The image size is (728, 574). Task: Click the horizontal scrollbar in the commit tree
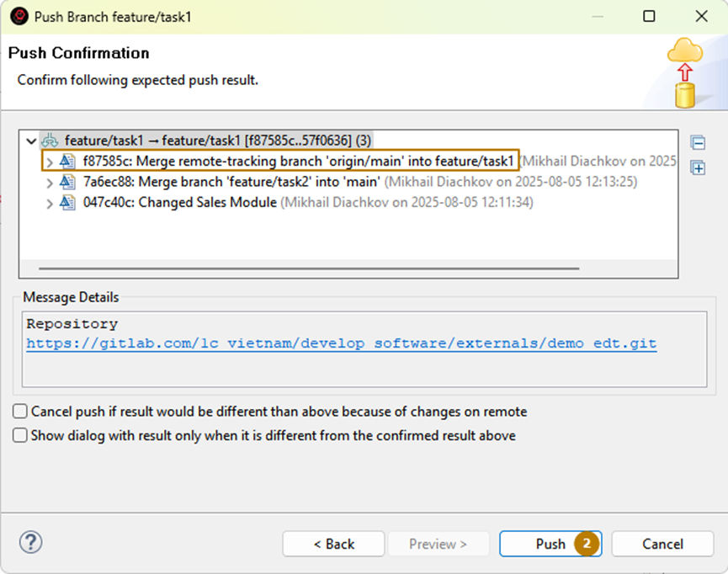tap(309, 269)
